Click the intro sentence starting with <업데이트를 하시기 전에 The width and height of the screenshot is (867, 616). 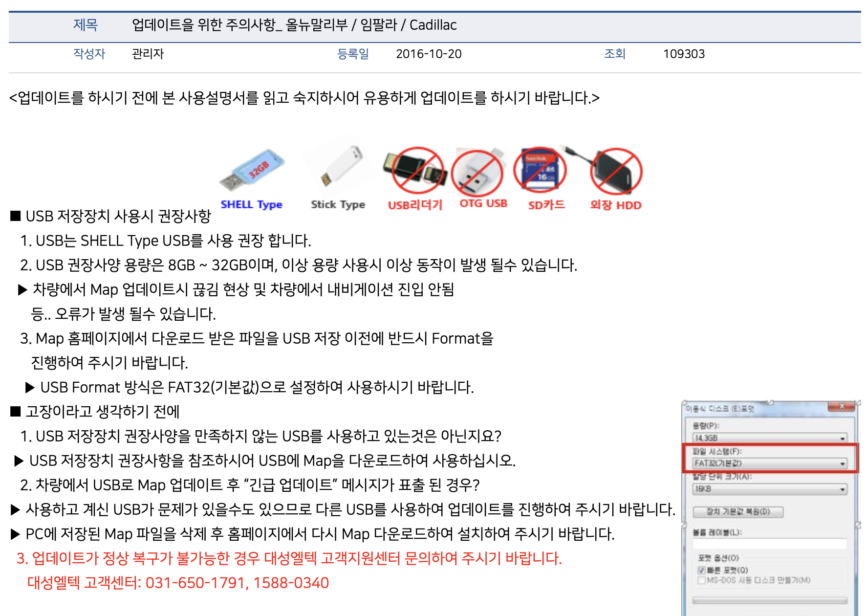click(304, 98)
